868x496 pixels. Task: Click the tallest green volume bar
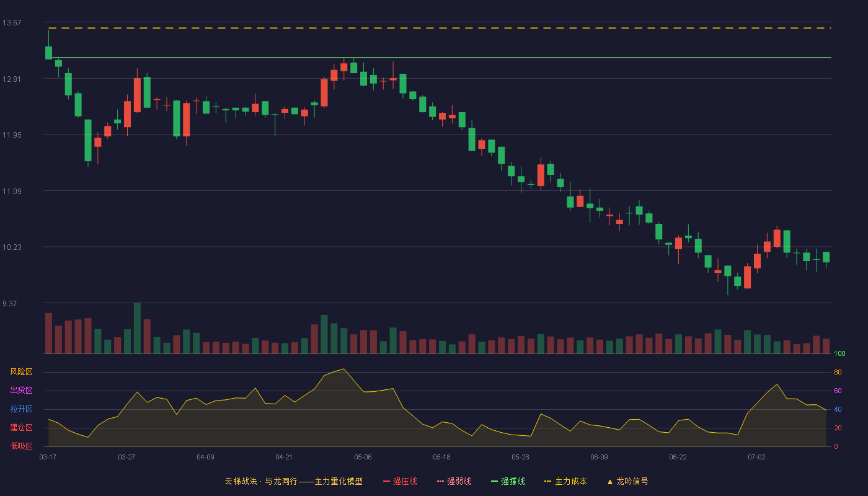click(137, 328)
